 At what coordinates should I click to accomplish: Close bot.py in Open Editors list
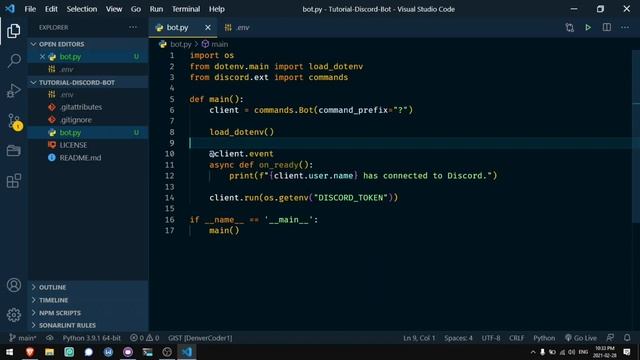[42, 57]
